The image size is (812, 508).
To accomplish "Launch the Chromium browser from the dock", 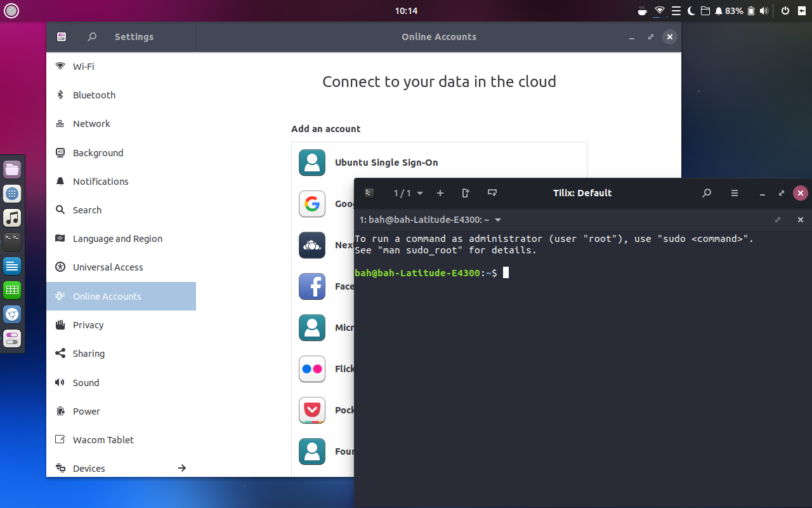I will (x=12, y=314).
